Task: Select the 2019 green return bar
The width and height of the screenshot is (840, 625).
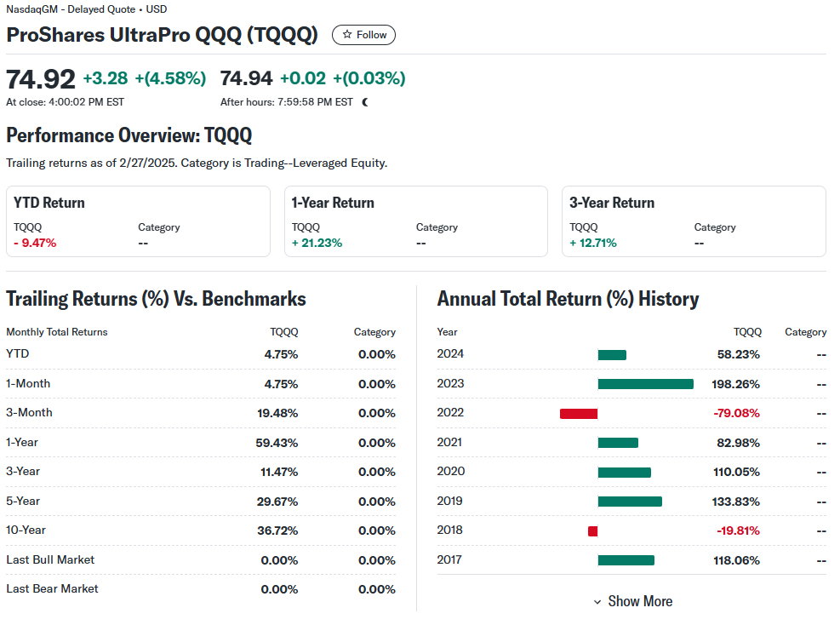Action: click(630, 502)
